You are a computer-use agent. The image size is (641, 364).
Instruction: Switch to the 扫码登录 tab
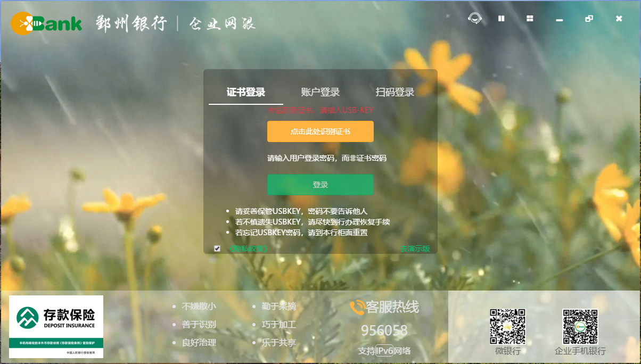pyautogui.click(x=394, y=91)
